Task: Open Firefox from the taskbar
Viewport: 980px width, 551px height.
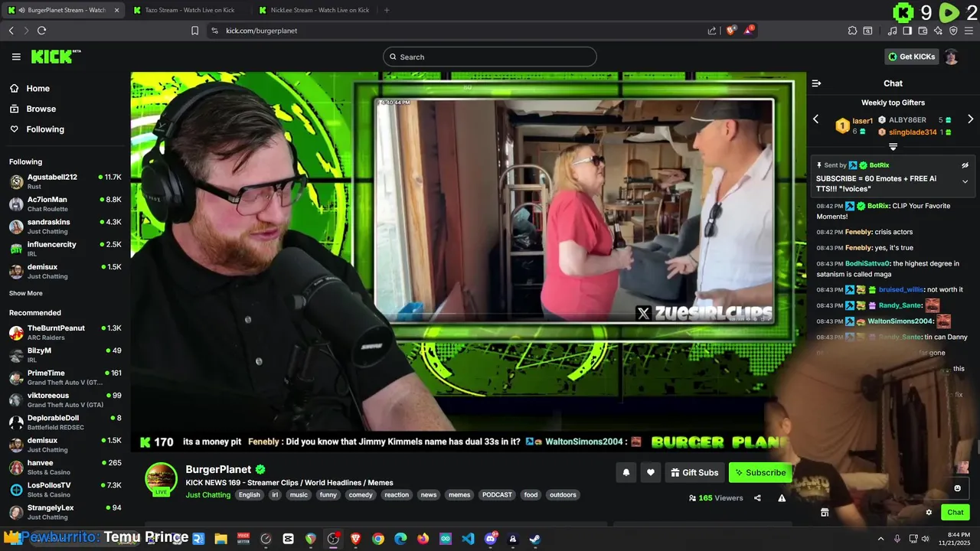Action: coord(423,539)
